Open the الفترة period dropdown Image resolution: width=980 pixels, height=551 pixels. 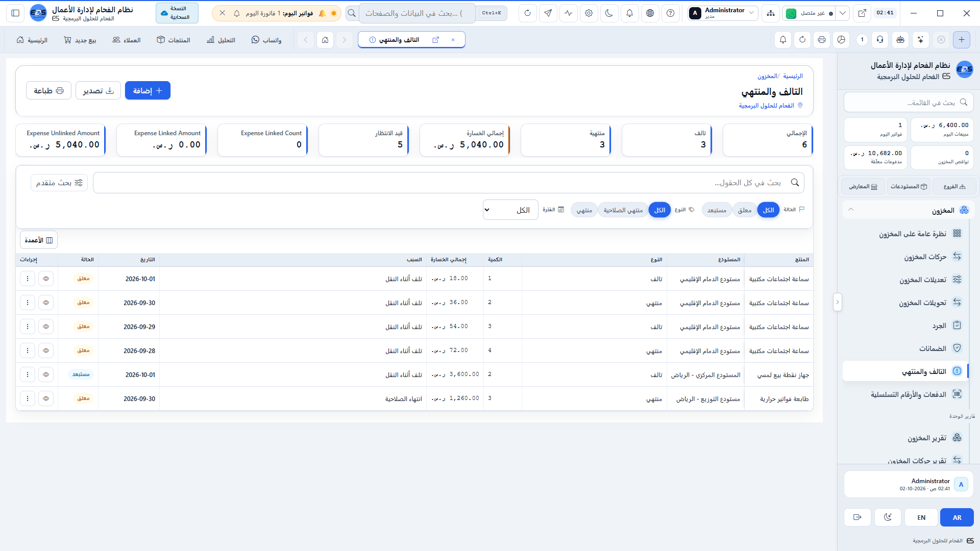pos(510,210)
